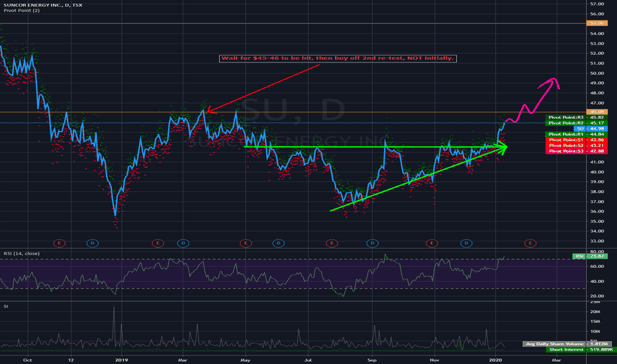Screen dimensions: 617x364
Task: Click the Pivot Point:R1 44.84 label
Action: coord(577,134)
